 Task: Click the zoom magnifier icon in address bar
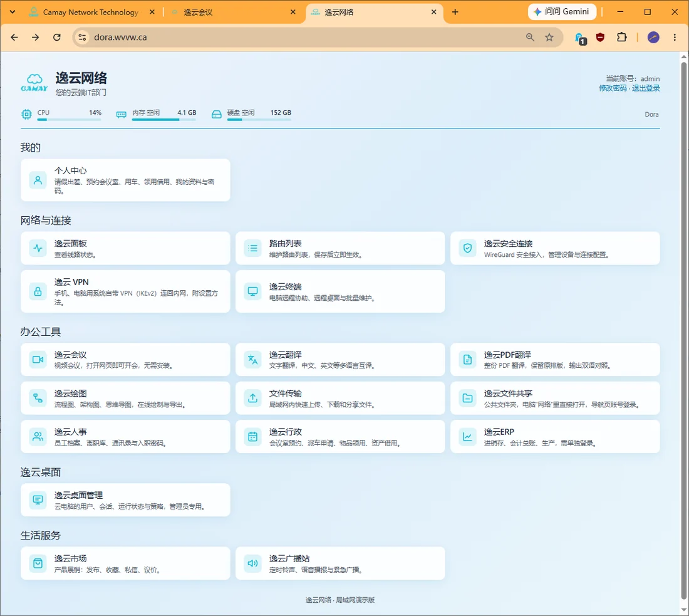[x=531, y=38]
